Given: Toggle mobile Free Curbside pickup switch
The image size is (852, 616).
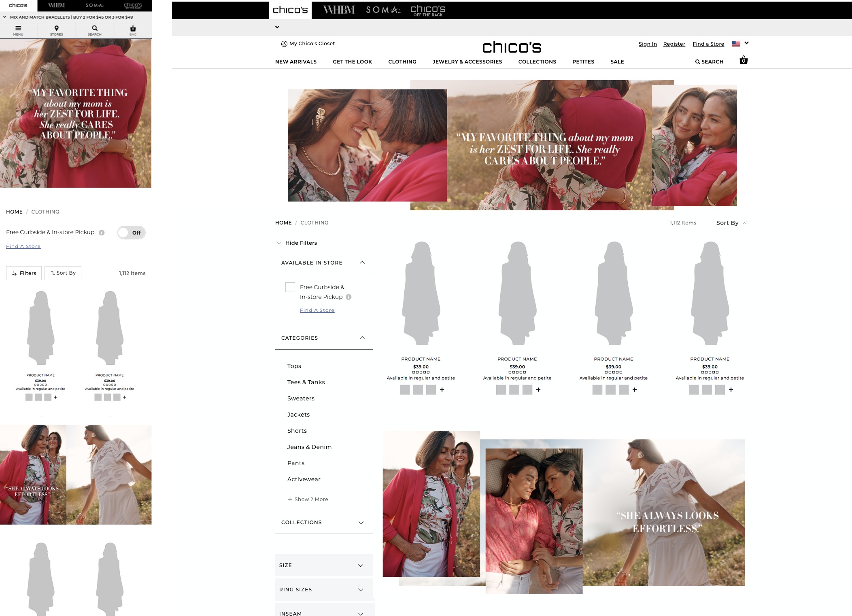Looking at the screenshot, I should pyautogui.click(x=132, y=233).
